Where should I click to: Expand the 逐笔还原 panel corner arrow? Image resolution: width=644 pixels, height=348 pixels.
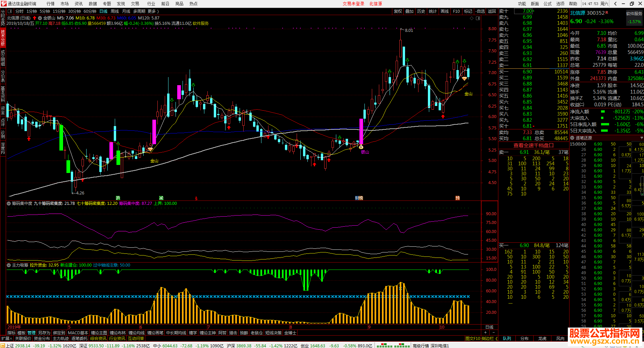pos(642,138)
